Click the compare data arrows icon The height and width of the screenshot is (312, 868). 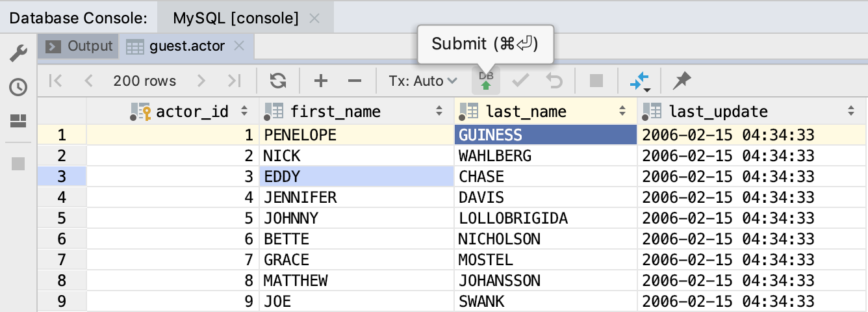(640, 81)
